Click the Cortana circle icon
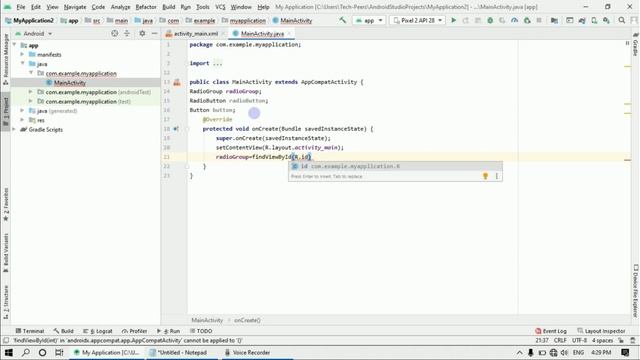Viewport: 640px width, 360px height. point(42,352)
